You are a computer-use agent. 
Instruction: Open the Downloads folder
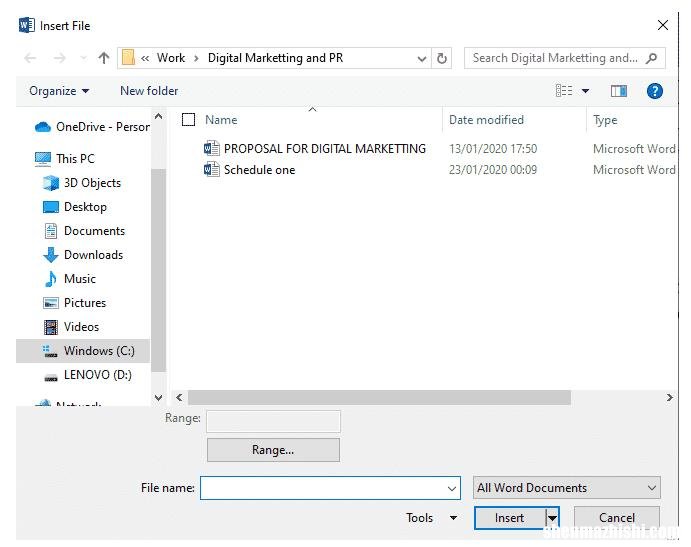(x=83, y=255)
